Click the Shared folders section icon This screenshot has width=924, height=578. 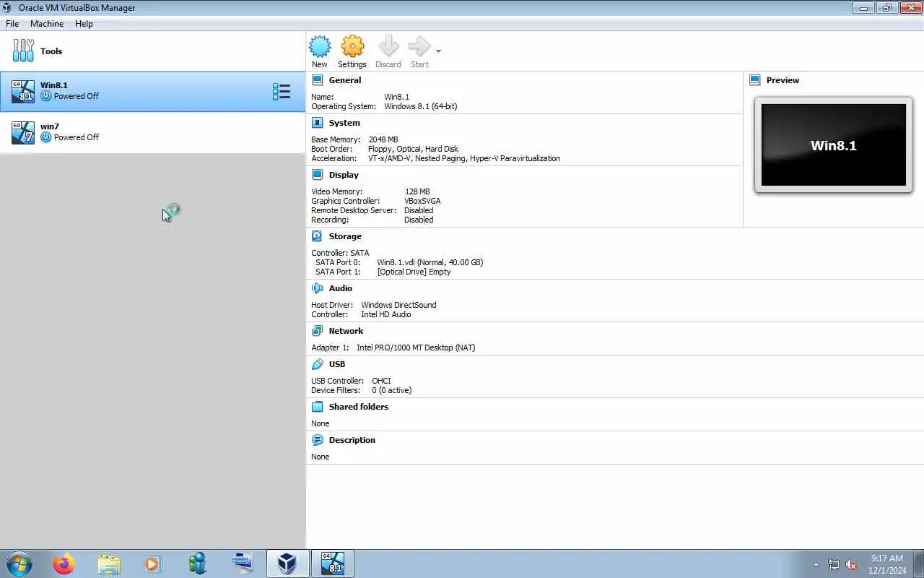pyautogui.click(x=317, y=407)
